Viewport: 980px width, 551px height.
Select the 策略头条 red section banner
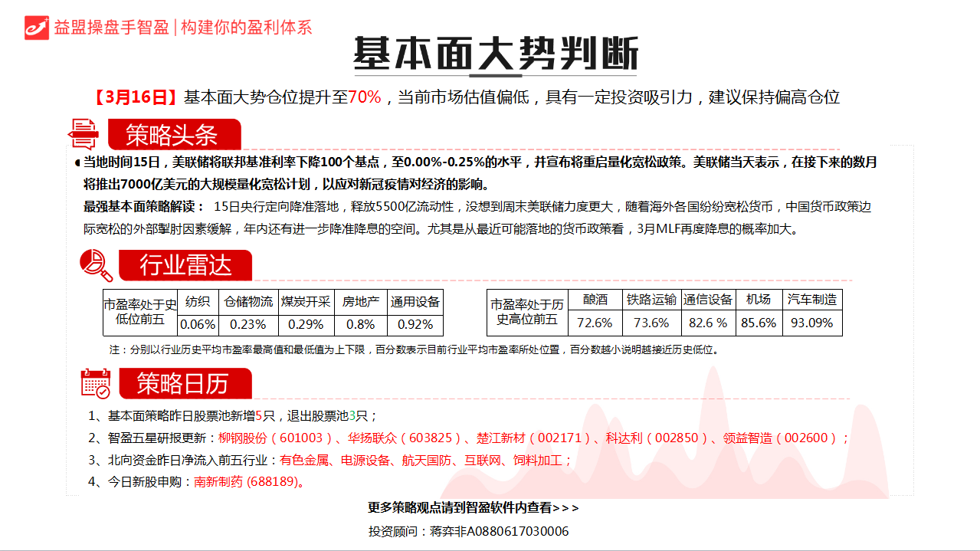[173, 136]
